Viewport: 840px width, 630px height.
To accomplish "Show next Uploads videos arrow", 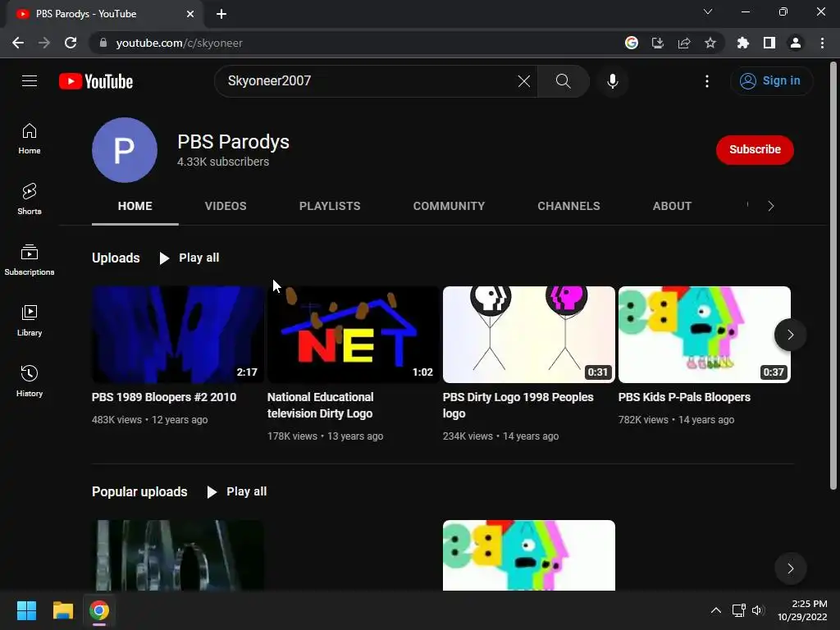I will [790, 335].
